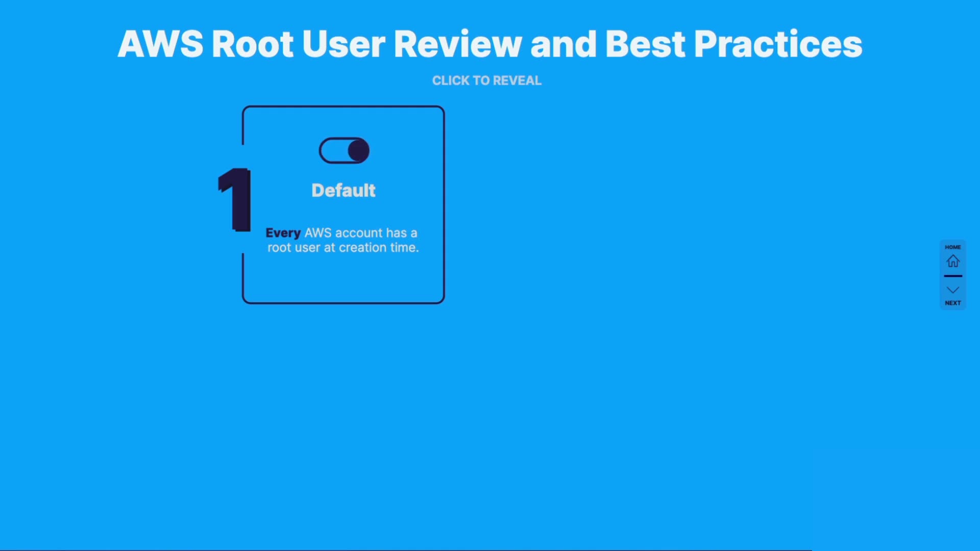Image resolution: width=980 pixels, height=551 pixels.
Task: Click the HOME label in the side navigation
Action: pyautogui.click(x=952, y=247)
